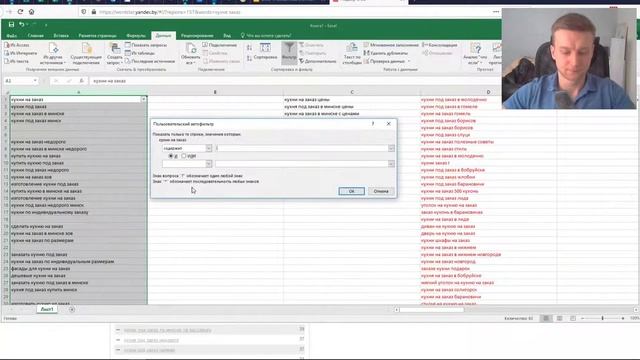Open the Формулы ribbon tab
The width and height of the screenshot is (640, 360).
click(x=136, y=36)
